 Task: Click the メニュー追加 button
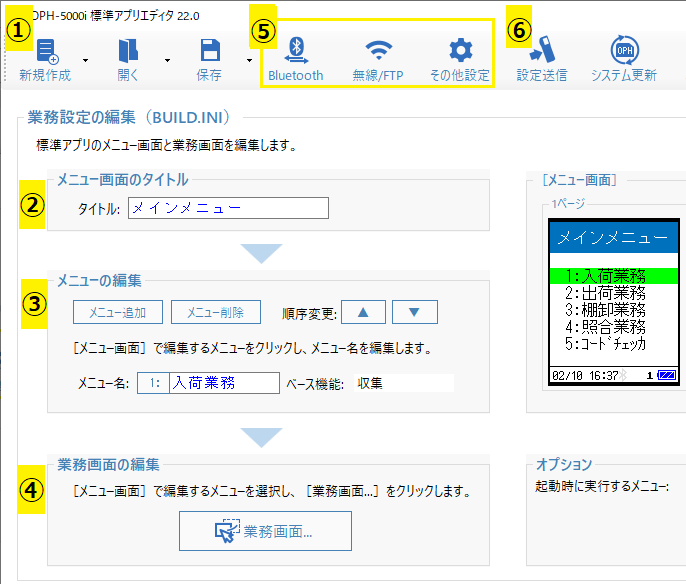(118, 312)
